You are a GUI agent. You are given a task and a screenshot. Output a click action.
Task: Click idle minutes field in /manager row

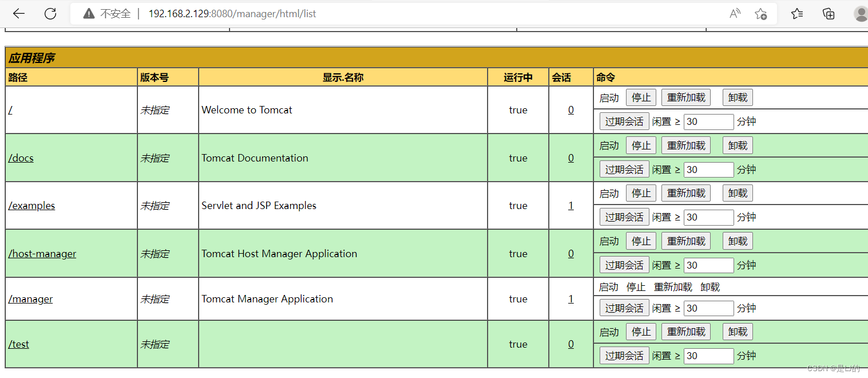tap(708, 309)
